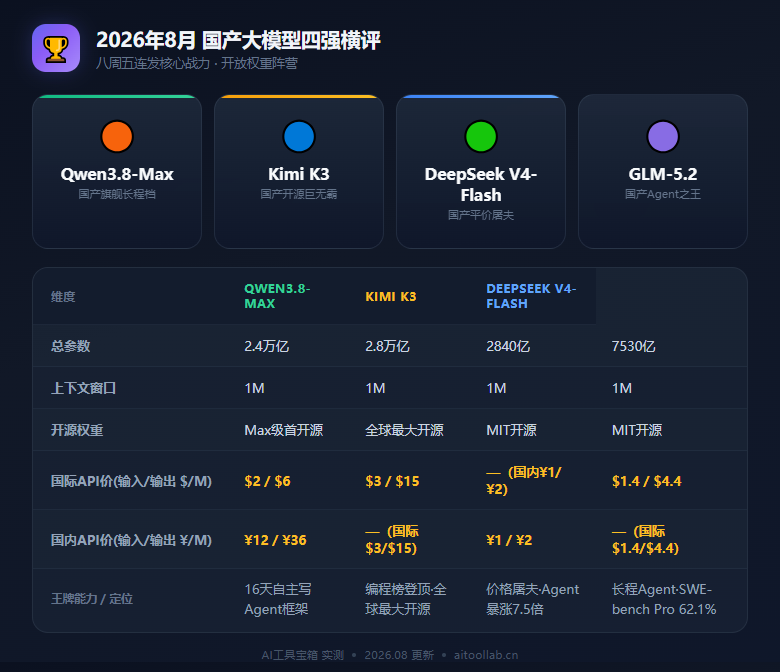Viewport: 780px width, 672px height.
Task: Click the 上下文窗口 row label
Action: pos(84,388)
